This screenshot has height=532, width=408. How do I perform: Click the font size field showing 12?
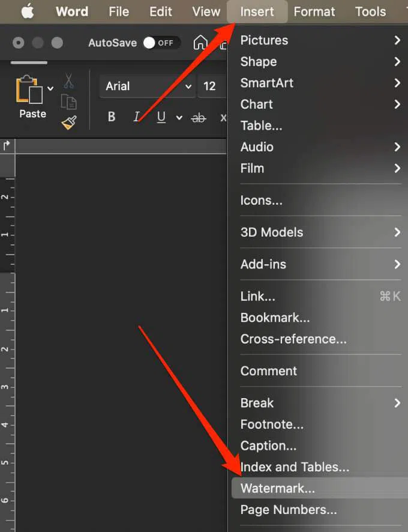click(x=211, y=86)
